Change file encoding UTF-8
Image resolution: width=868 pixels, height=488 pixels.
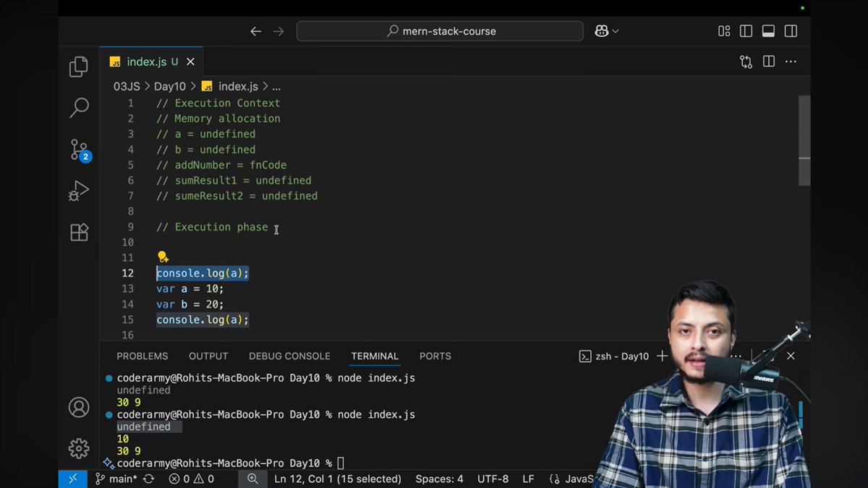tap(493, 479)
